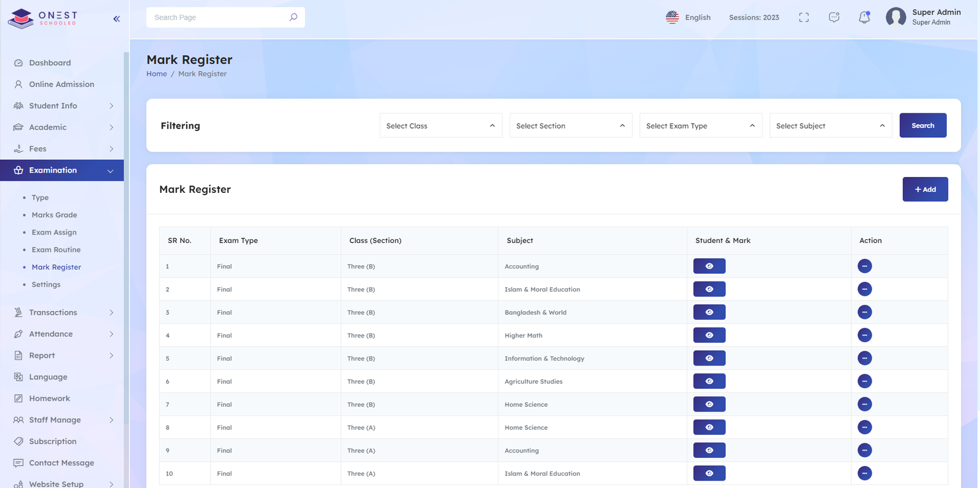Open the Select Class dropdown
This screenshot has width=980, height=488.
441,126
